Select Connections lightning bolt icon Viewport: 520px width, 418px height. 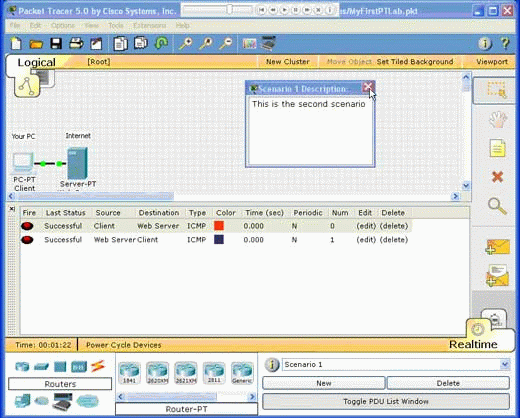98,366
